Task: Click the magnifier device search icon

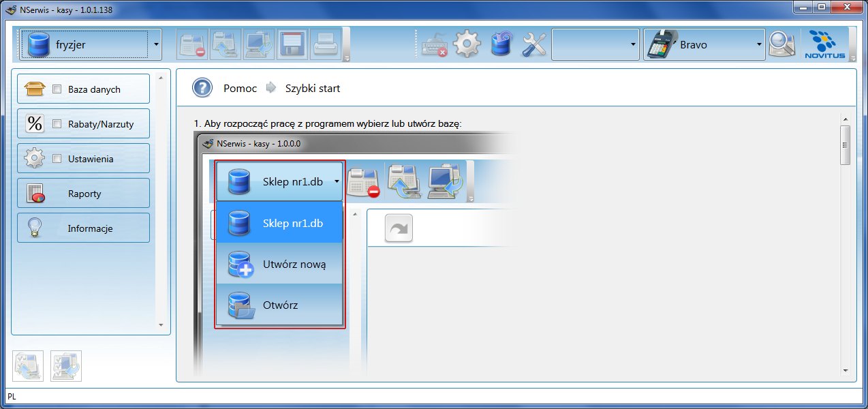Action: coord(781,45)
